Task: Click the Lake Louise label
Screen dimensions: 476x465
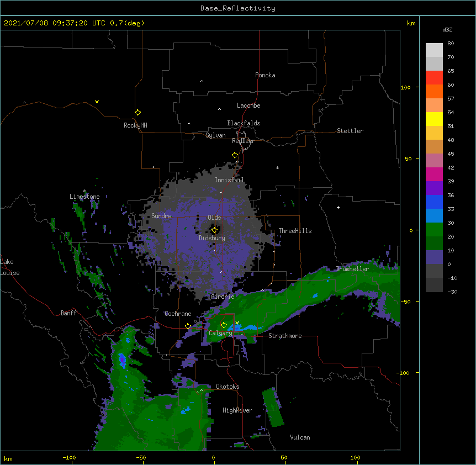Action: [x=10, y=267]
